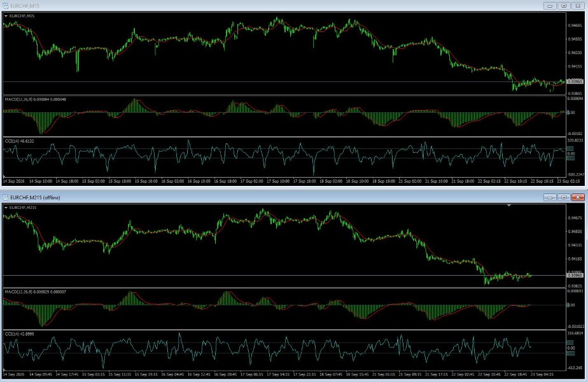
Task: Click the 0.93960 price tag in M15 chart
Action: pyautogui.click(x=575, y=81)
